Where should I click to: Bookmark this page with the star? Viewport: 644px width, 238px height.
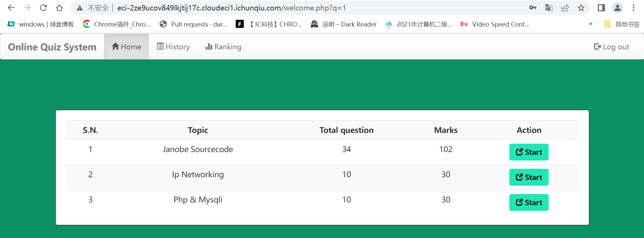click(581, 8)
